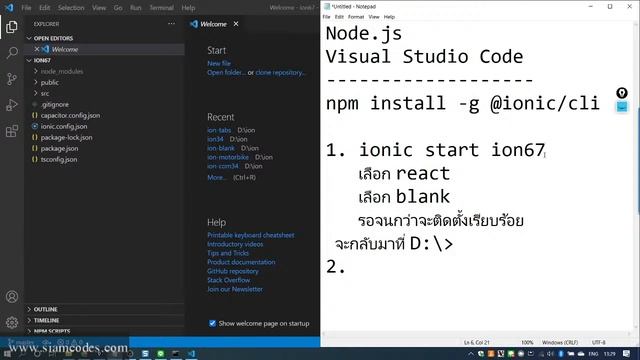The height and width of the screenshot is (360, 640).
Task: Open the Notepad Format menu
Action: [356, 17]
